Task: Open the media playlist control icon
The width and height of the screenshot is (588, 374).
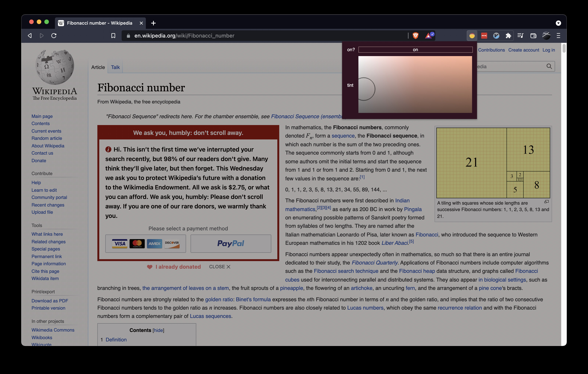Action: 520,36
